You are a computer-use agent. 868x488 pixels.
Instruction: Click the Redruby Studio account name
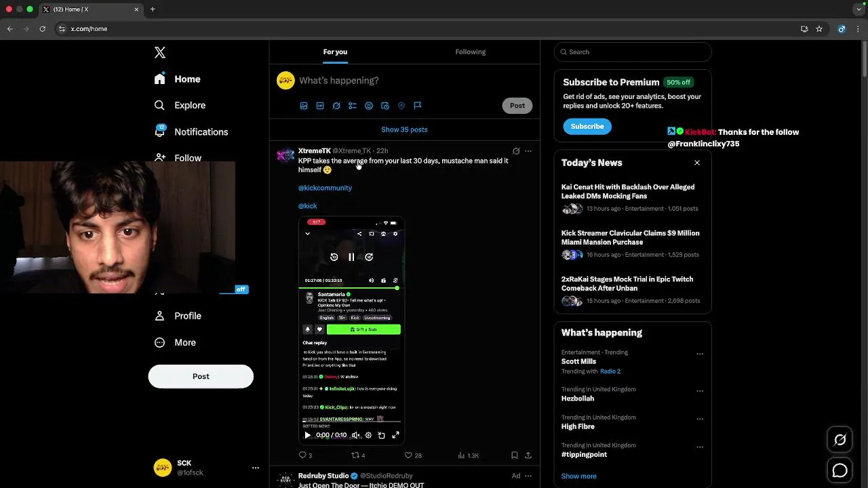323,476
